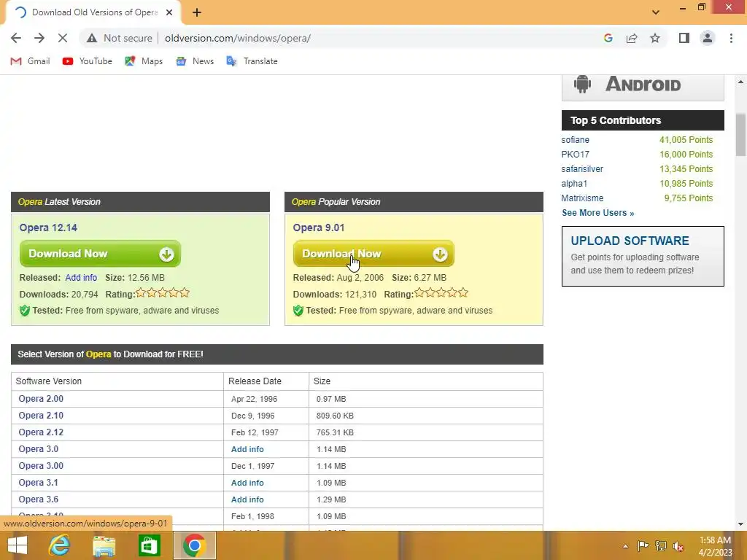This screenshot has height=560, width=747.
Task: Click the Android platform banner
Action: tap(643, 87)
